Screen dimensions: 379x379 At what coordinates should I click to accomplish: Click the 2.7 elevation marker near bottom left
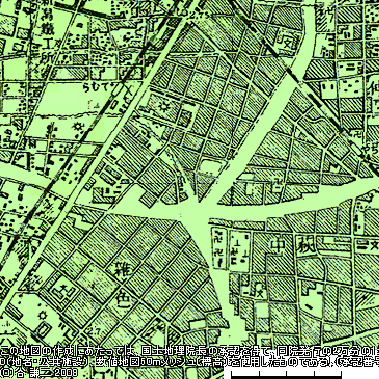pyautogui.click(x=95, y=331)
